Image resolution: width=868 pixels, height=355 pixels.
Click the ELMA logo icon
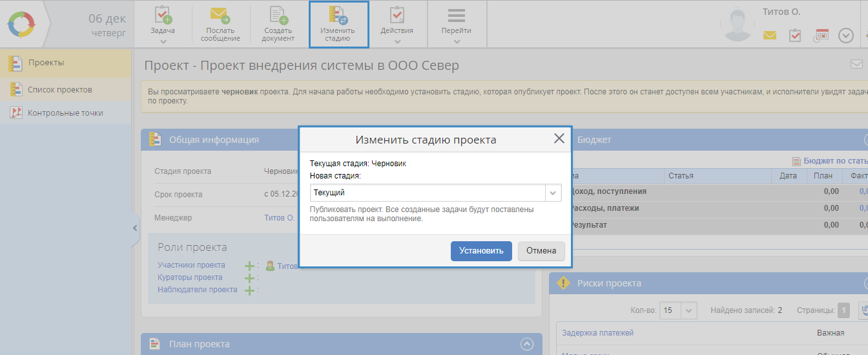[23, 24]
